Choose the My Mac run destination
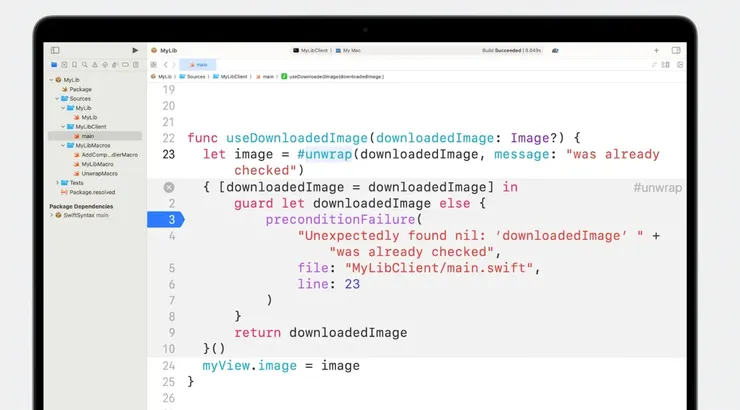Screen dimensions: 740x410 [x=348, y=50]
